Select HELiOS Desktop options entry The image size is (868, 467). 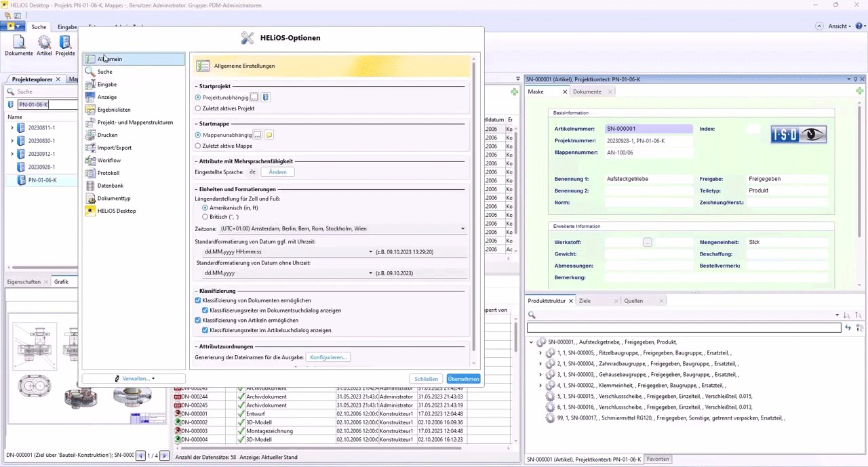[x=116, y=211]
